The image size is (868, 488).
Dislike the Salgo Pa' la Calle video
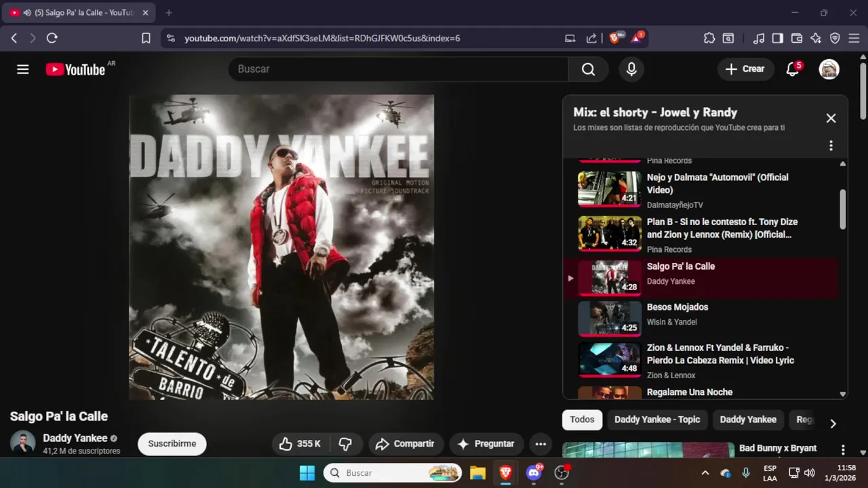click(346, 444)
